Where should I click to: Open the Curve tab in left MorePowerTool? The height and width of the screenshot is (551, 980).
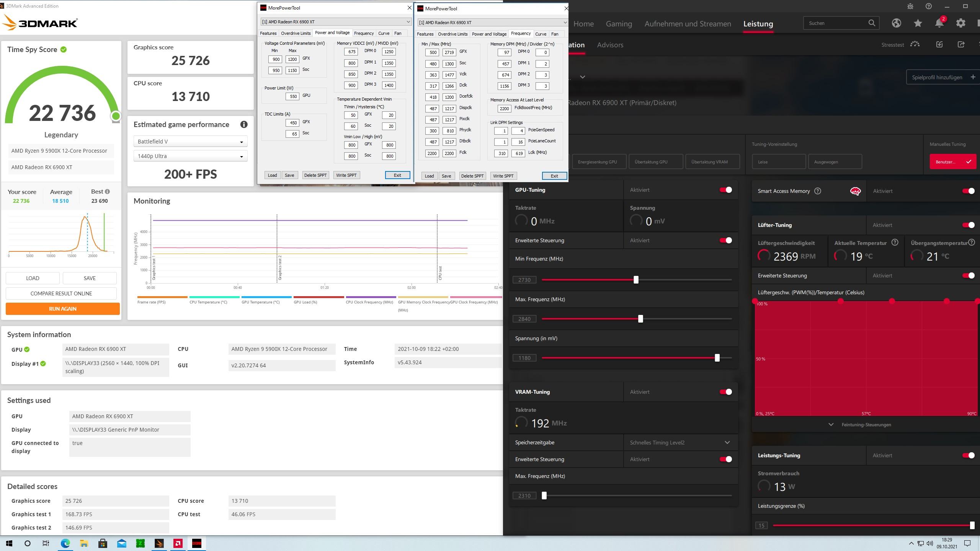click(x=384, y=33)
